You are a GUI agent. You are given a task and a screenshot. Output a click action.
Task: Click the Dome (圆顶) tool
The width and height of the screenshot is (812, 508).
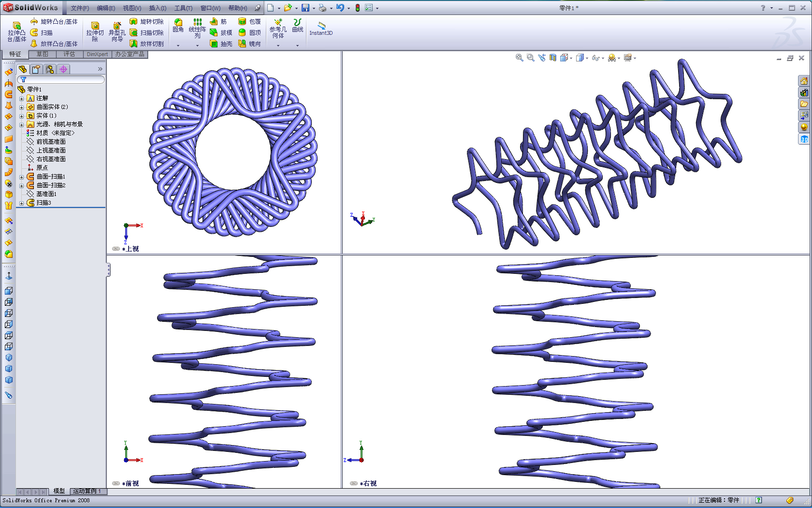(250, 33)
